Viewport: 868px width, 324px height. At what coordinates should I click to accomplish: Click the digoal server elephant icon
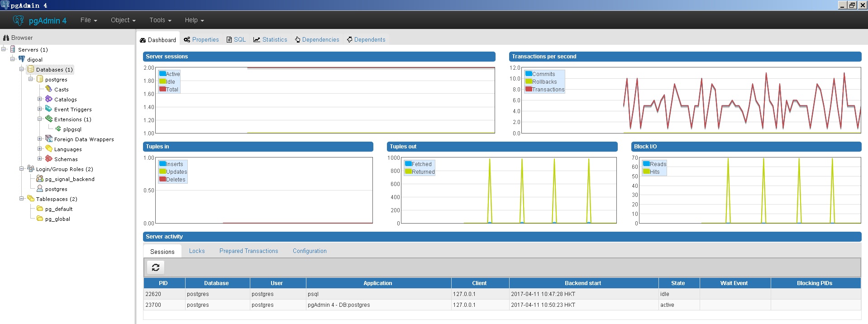coord(22,59)
